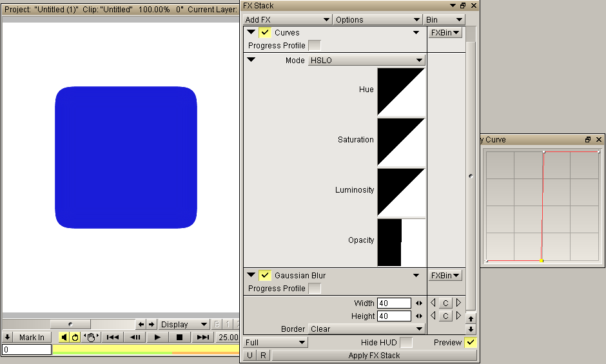The height and width of the screenshot is (364, 606).
Task: Open the Options menu in FX Stack
Action: (377, 20)
